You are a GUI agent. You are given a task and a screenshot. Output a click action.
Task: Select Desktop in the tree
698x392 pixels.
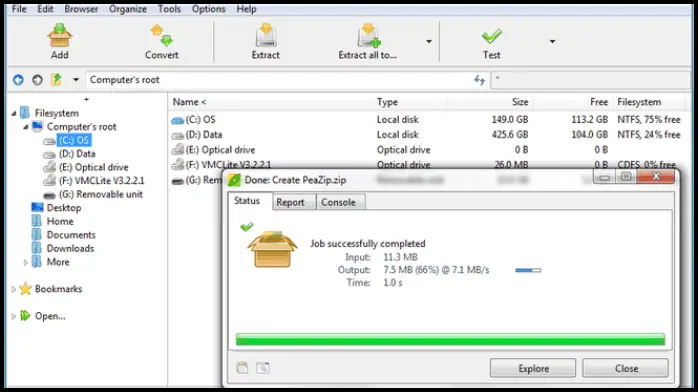pos(64,208)
